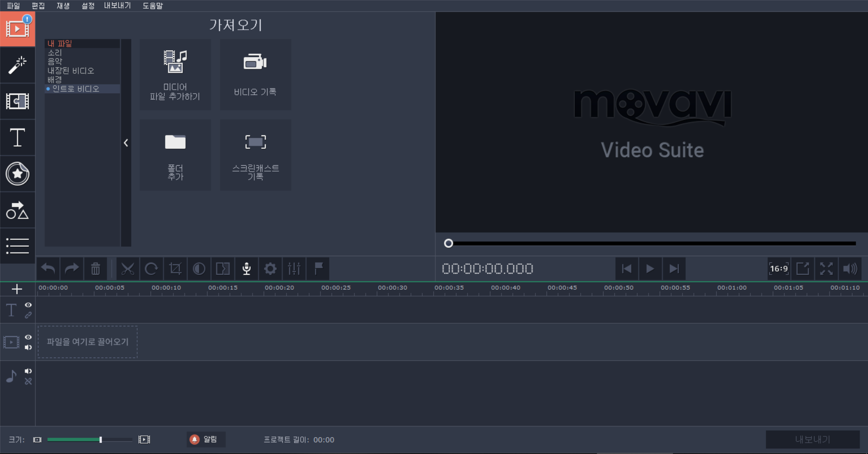Collapse the import categories panel chevron

(126, 143)
